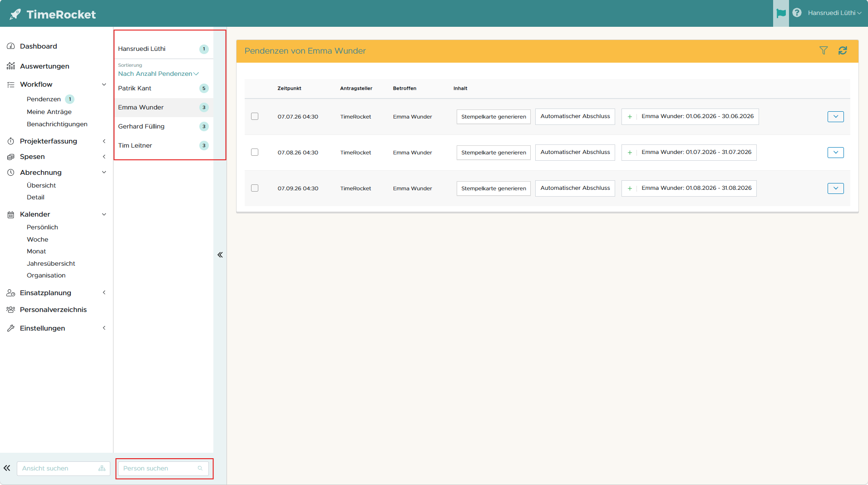Image resolution: width=868 pixels, height=485 pixels.
Task: Click the Einsatzplanung person-clock icon
Action: pyautogui.click(x=11, y=293)
